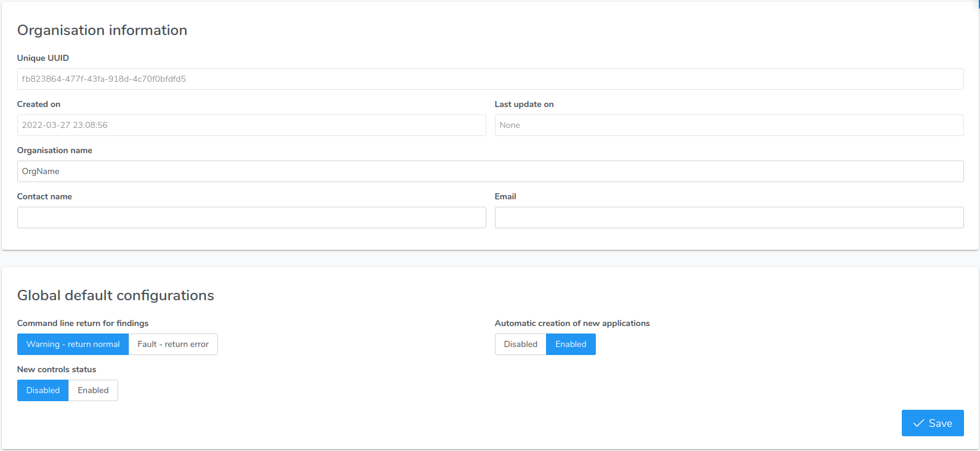Image resolution: width=980 pixels, height=451 pixels.
Task: Click the 'Email' label text
Action: point(505,197)
